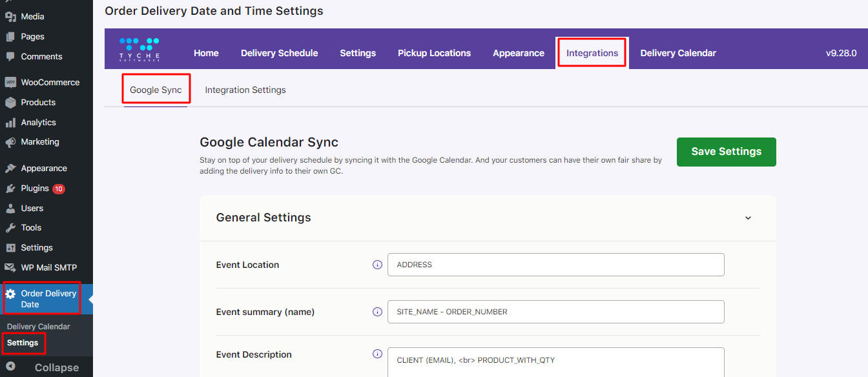Viewport: 868px width, 377px height.
Task: Click the General Settings section title
Action: click(x=263, y=218)
